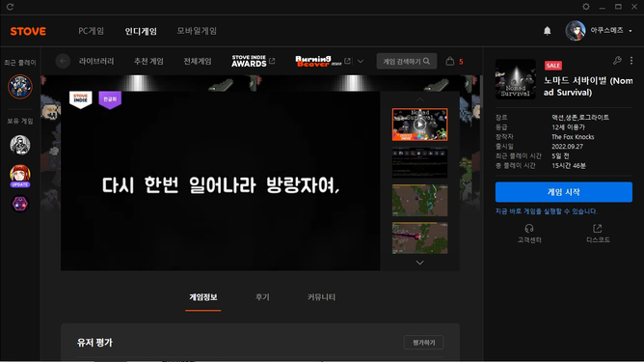
Task: Expand the chevron next to Burning Beaver
Action: [361, 61]
